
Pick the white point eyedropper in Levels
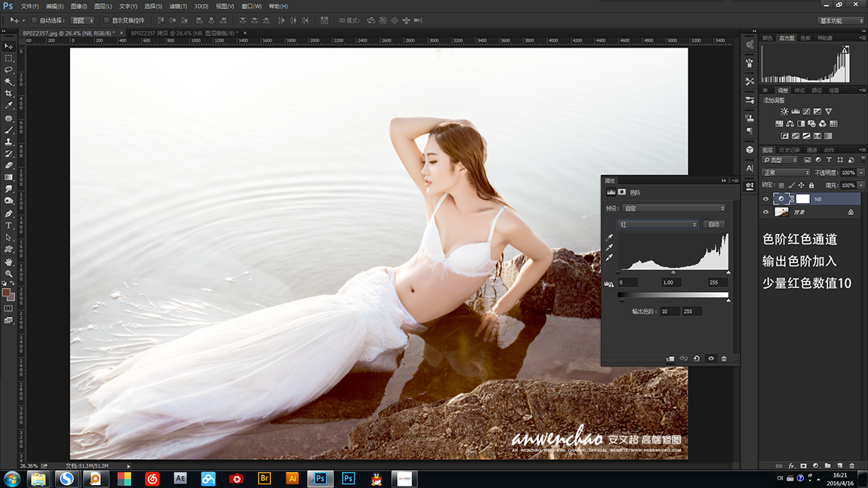(609, 257)
